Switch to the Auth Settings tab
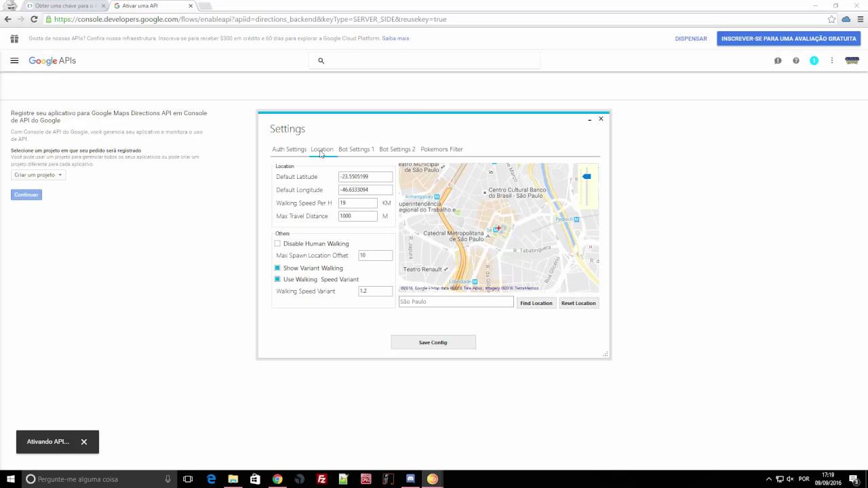The height and width of the screenshot is (488, 868). pyautogui.click(x=289, y=149)
